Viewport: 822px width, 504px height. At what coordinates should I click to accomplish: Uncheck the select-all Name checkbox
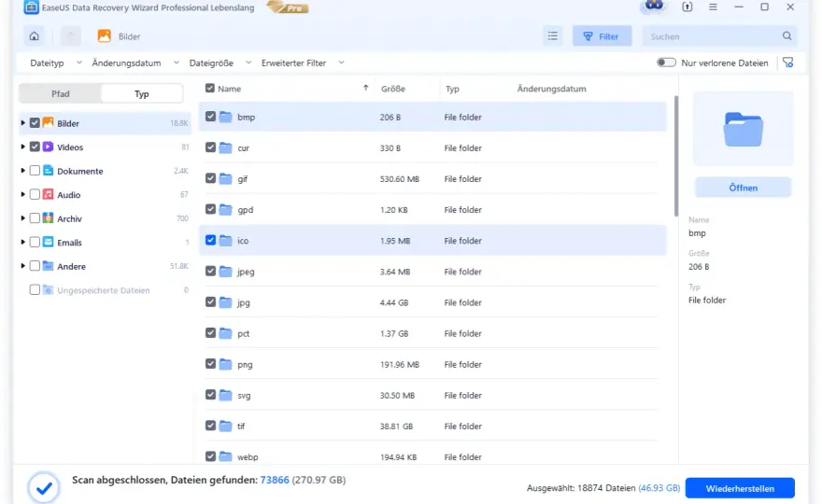point(209,88)
